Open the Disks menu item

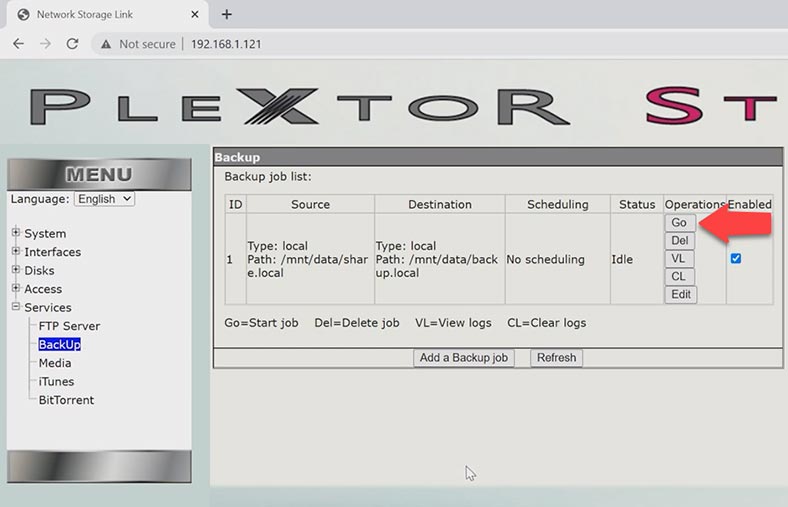[x=39, y=271]
